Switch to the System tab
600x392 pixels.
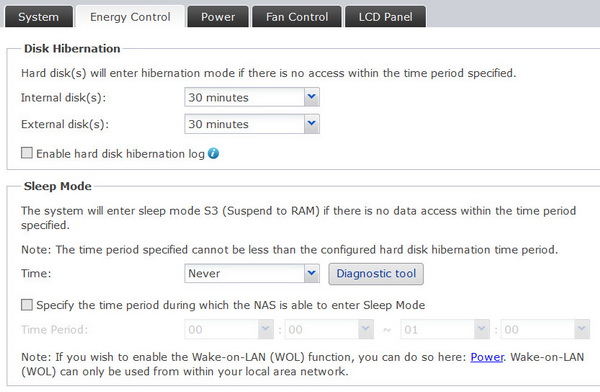pyautogui.click(x=39, y=17)
